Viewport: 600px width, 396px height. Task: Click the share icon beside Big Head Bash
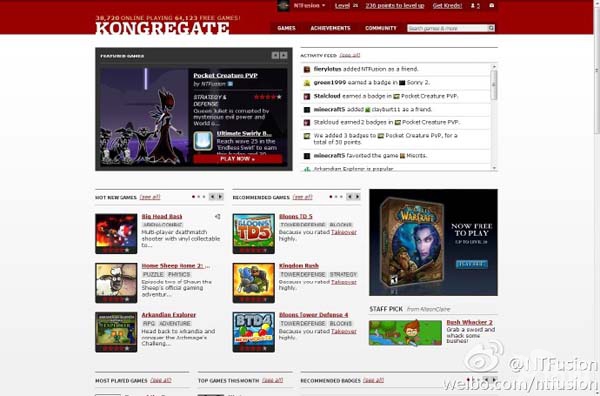coord(217,217)
